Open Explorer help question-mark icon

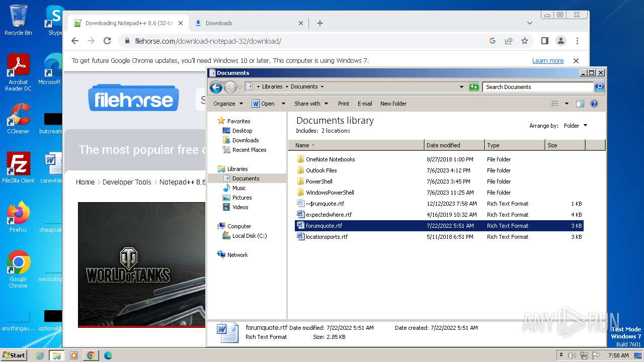(594, 104)
